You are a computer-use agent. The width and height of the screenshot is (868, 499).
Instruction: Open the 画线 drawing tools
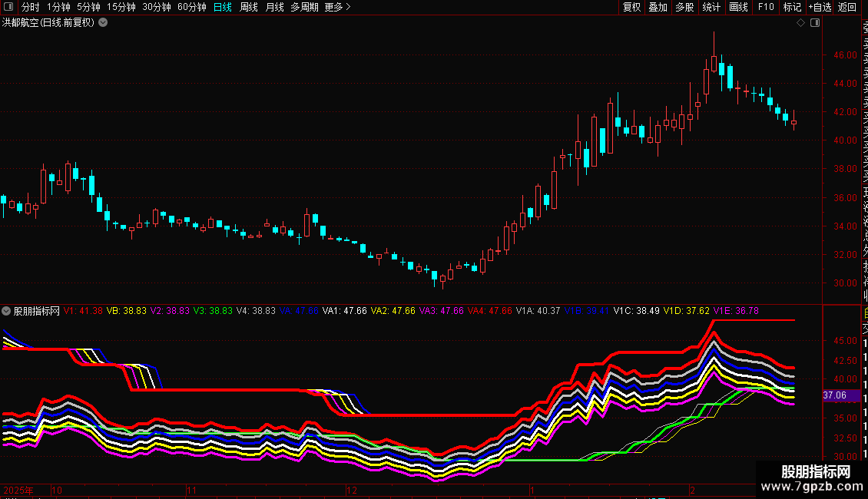(x=738, y=7)
